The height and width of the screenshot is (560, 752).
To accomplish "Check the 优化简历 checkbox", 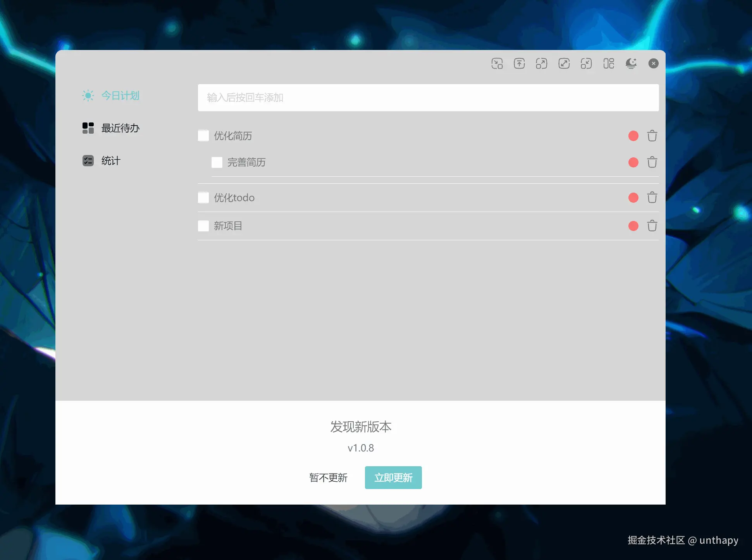I will tap(203, 136).
